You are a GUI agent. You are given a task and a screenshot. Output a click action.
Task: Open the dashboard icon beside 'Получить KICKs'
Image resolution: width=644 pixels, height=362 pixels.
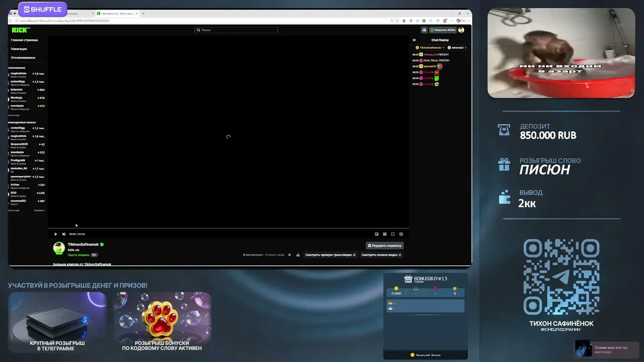424,30
